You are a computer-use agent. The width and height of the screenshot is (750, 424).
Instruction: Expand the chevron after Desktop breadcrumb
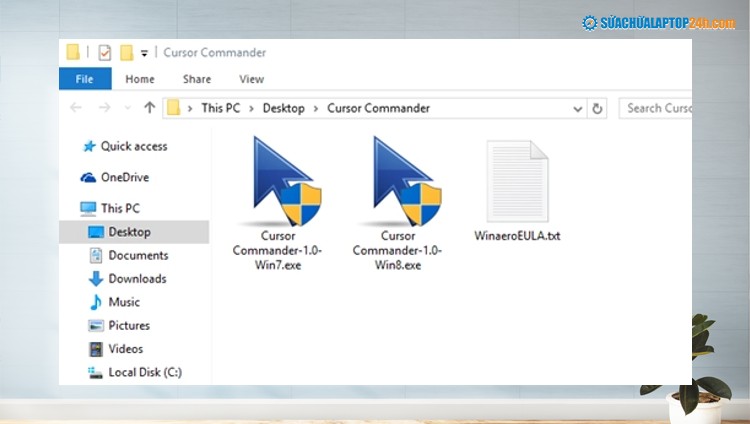(316, 109)
